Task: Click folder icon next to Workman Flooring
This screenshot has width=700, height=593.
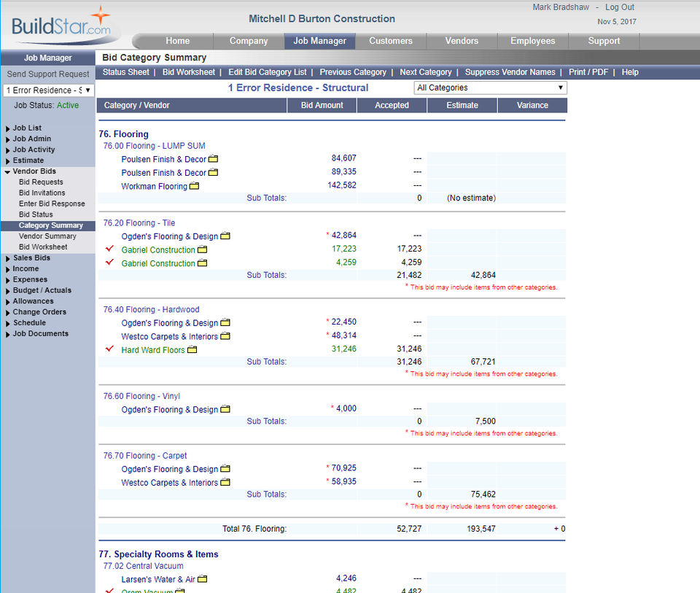Action: (x=194, y=186)
